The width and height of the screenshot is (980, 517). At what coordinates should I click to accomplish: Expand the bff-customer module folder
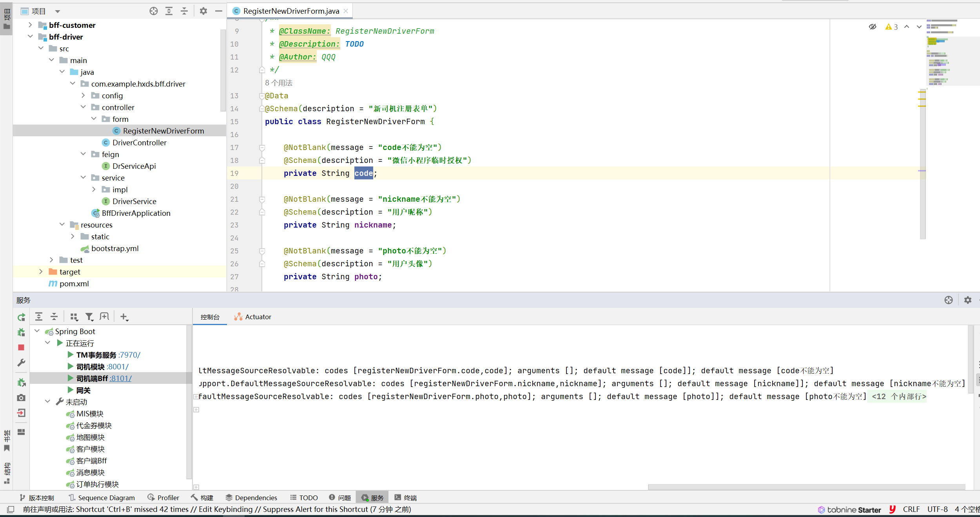(30, 25)
